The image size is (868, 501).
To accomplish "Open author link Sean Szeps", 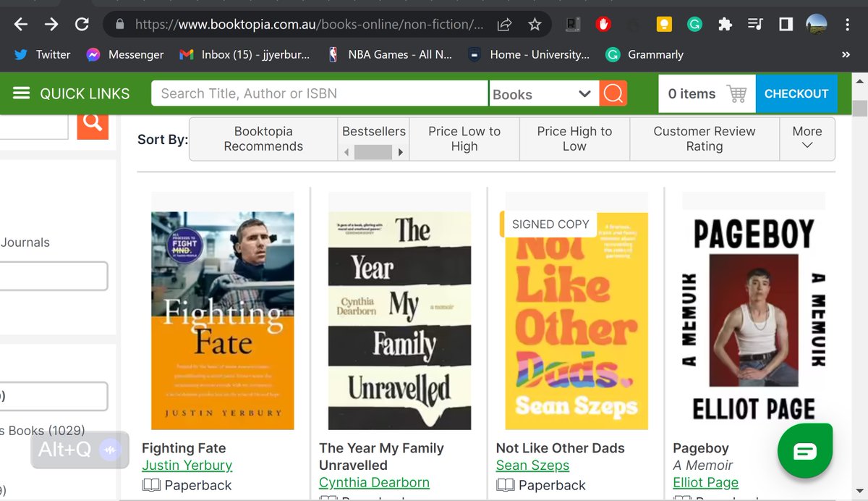I will 532,466.
